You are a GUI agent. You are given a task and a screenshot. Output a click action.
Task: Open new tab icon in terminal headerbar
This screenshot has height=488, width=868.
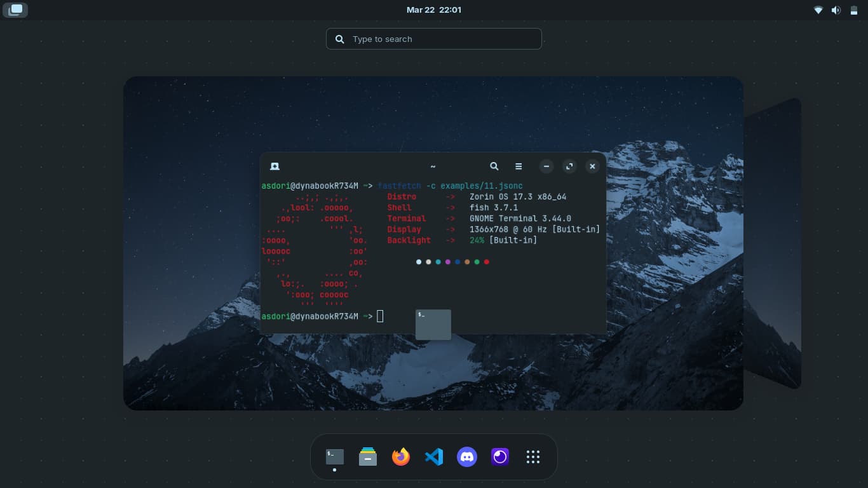point(275,166)
